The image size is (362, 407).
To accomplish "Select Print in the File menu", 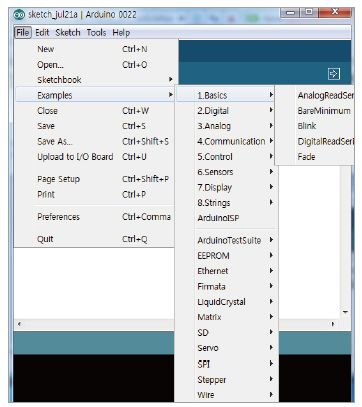I will point(95,194).
